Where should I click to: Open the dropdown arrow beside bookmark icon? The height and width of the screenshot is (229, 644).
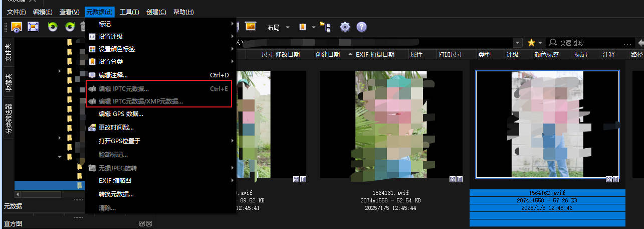pyautogui.click(x=313, y=27)
